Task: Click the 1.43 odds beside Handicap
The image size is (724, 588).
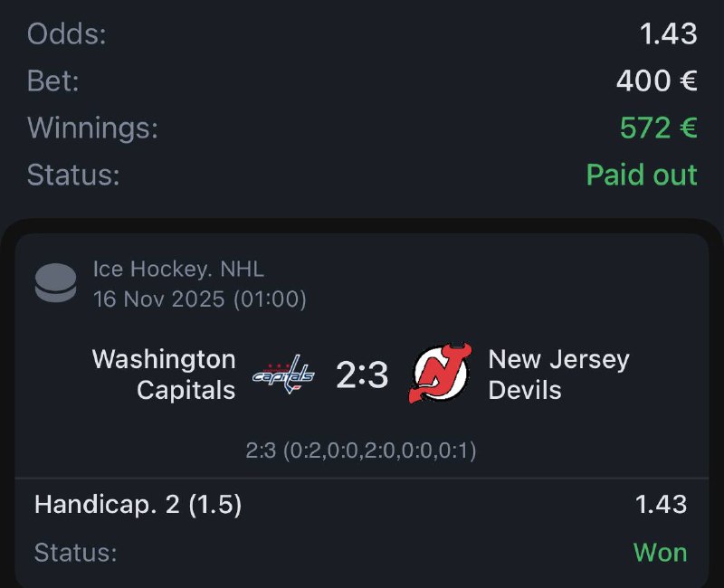Action: point(661,505)
